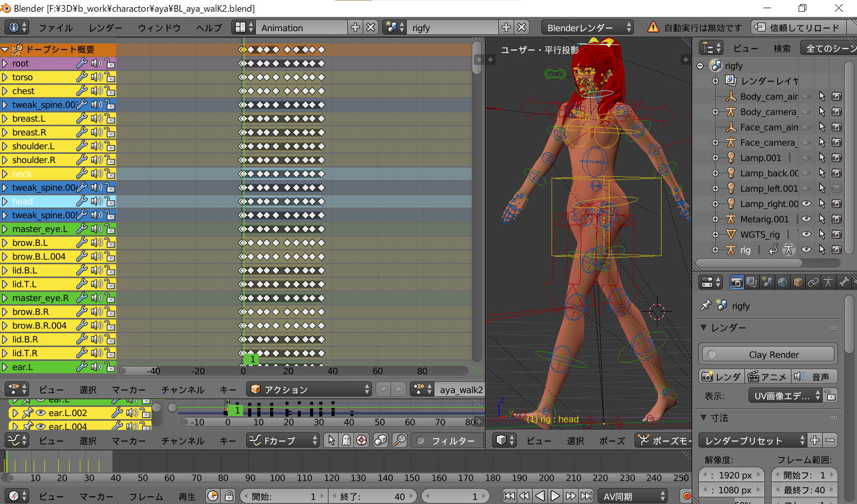Viewport: 857px width, 504px height.
Task: Click the wrench icon on the torso channel
Action: [81, 77]
